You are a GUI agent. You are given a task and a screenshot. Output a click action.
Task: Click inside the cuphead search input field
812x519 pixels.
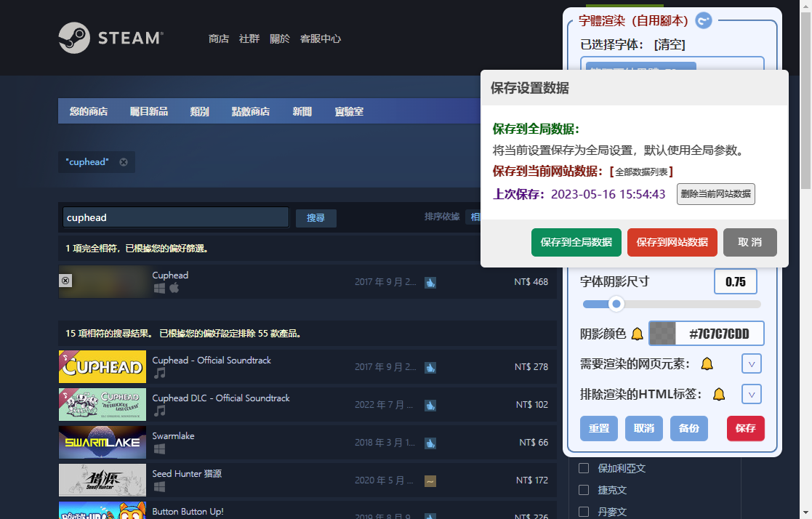174,217
